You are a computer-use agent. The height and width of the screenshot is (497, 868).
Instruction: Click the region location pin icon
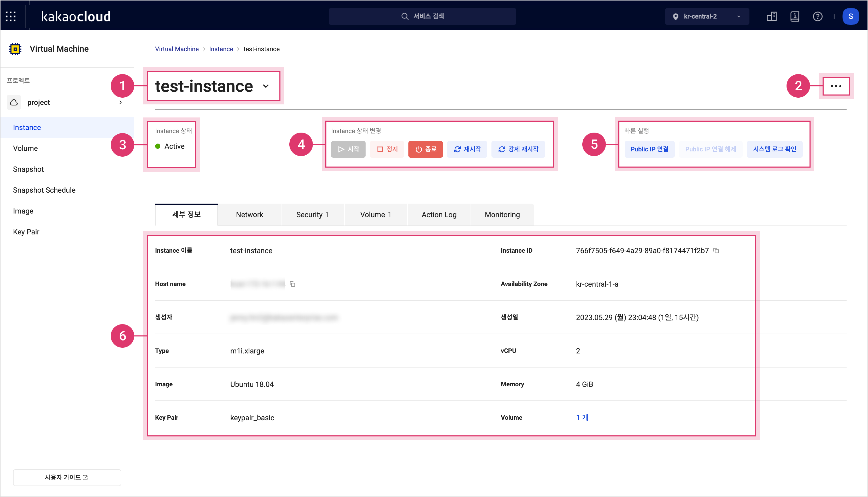pyautogui.click(x=675, y=17)
